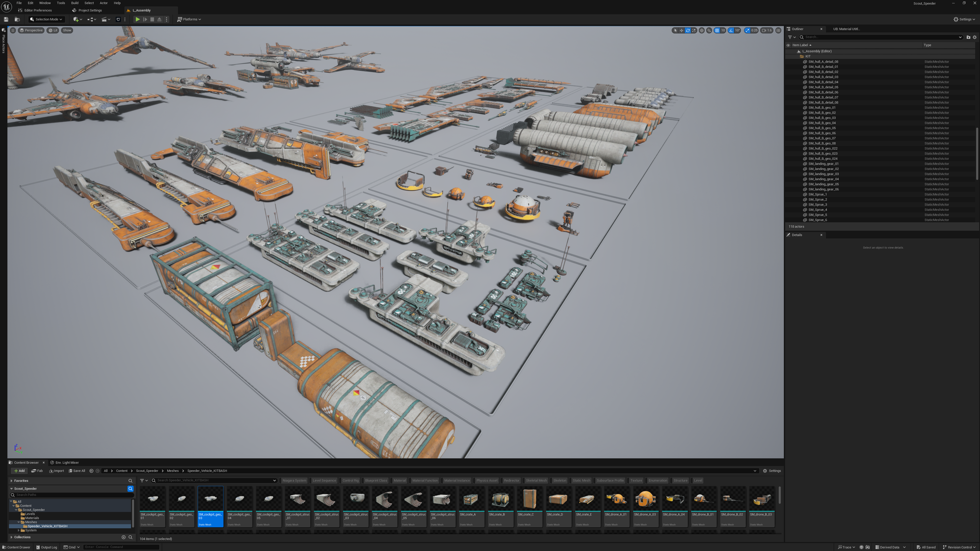This screenshot has height=551, width=980.
Task: Click the Import button in Content Browser
Action: tap(57, 471)
